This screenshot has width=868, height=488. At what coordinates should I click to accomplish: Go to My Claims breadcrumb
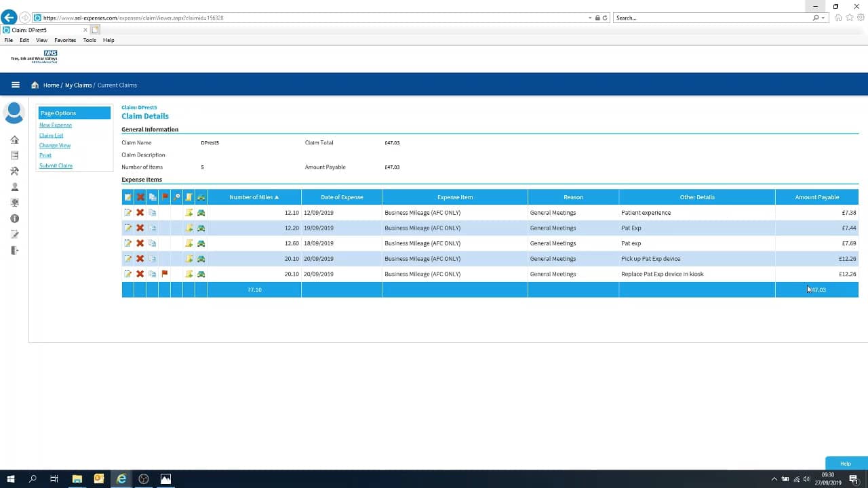pos(78,85)
